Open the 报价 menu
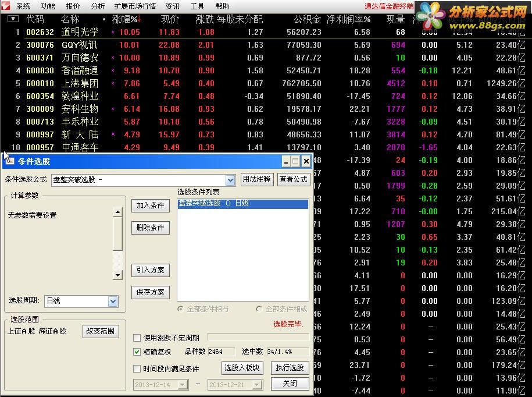This screenshot has width=532, height=397. pos(73,6)
